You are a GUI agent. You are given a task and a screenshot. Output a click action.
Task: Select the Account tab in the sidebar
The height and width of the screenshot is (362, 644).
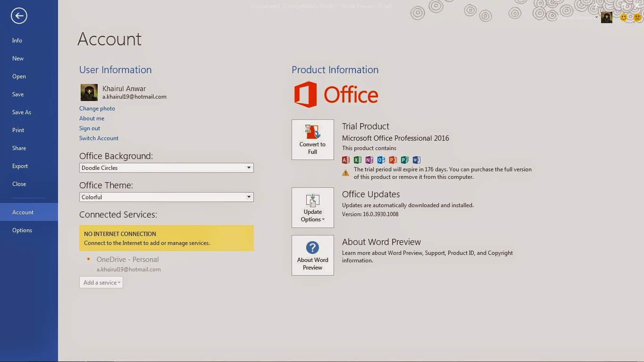29,212
